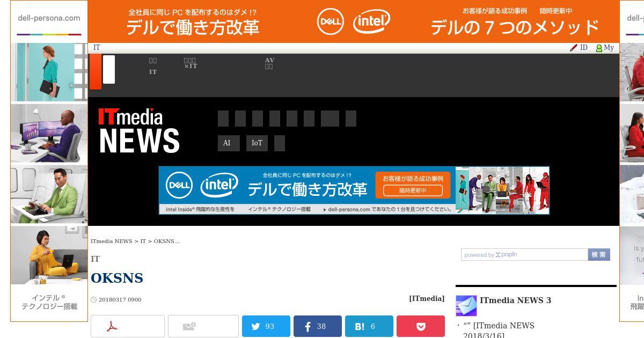
Task: Select the IoT topic tag
Action: click(x=257, y=143)
